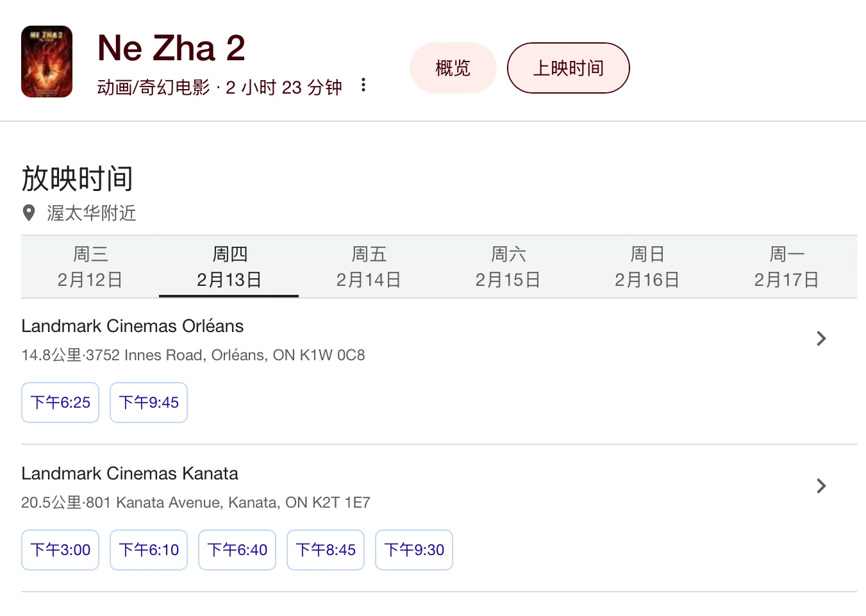Expand Landmark Cinemas Orléans details chevron
The height and width of the screenshot is (616, 866).
click(x=821, y=338)
